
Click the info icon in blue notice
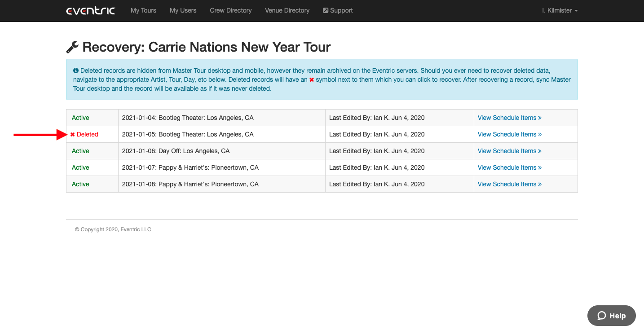pyautogui.click(x=76, y=70)
